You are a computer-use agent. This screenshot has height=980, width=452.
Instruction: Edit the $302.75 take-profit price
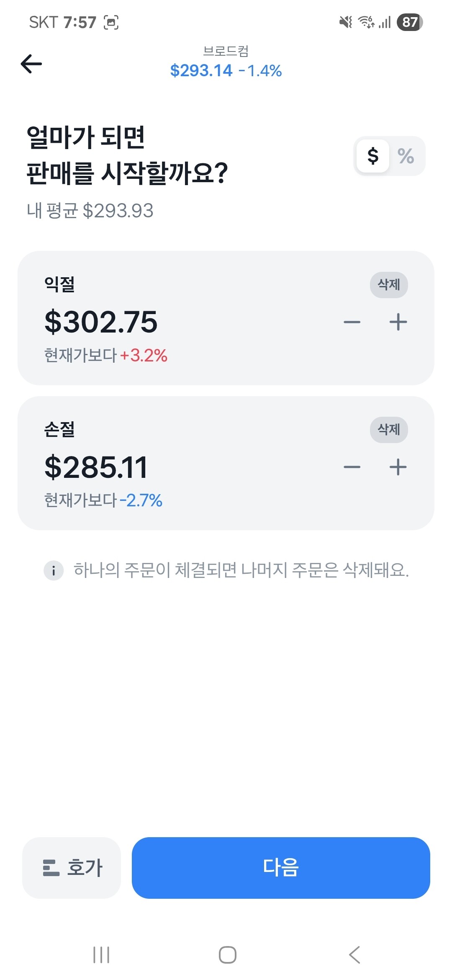101,322
